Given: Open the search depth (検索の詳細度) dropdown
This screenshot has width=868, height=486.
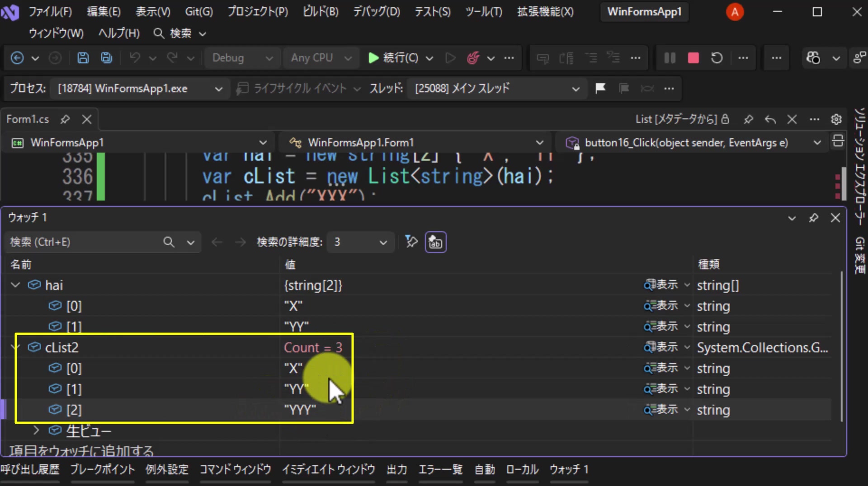Looking at the screenshot, I should [361, 242].
